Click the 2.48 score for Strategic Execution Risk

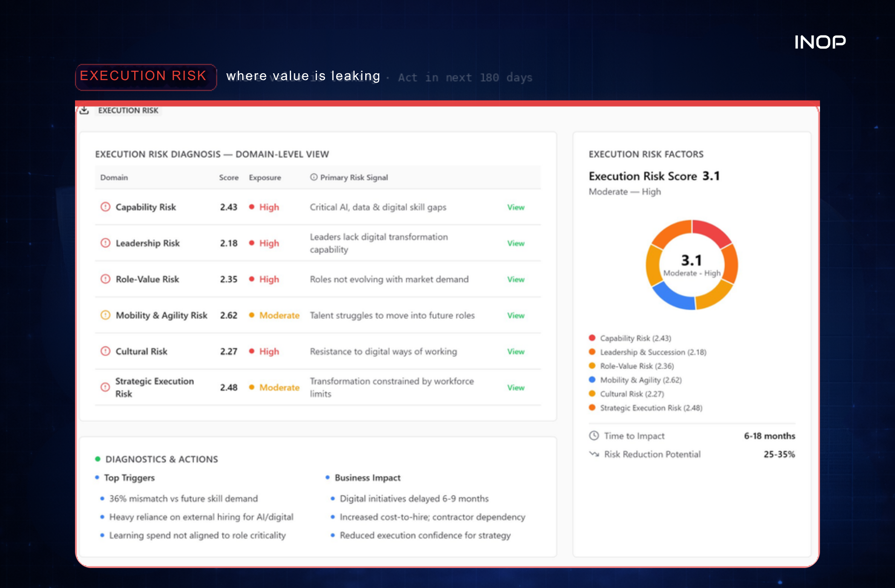pos(228,387)
